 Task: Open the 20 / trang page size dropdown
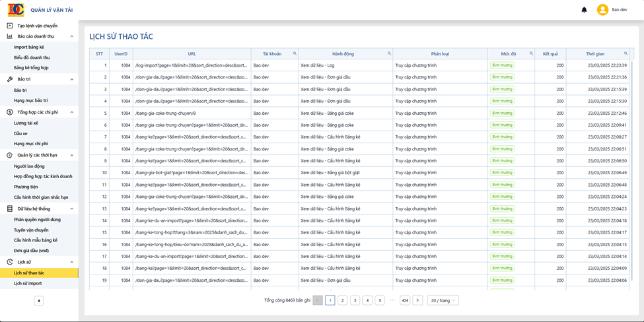click(443, 300)
